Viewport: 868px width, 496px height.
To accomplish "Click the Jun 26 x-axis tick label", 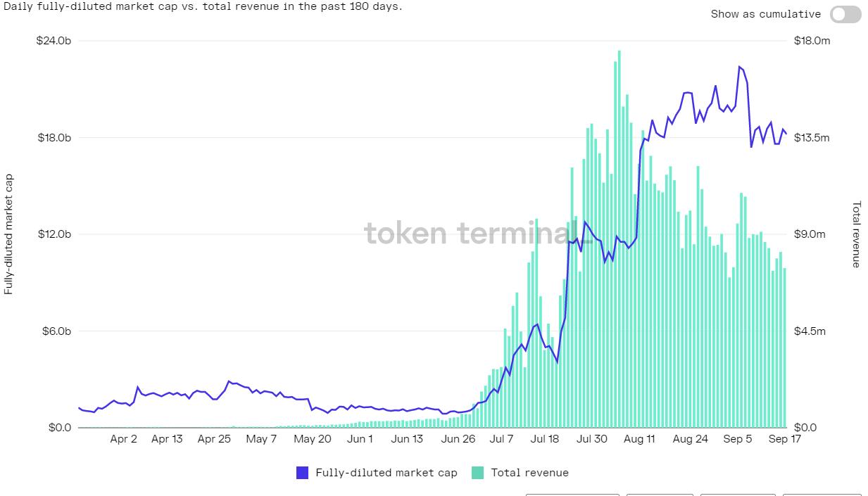I will pyautogui.click(x=458, y=439).
